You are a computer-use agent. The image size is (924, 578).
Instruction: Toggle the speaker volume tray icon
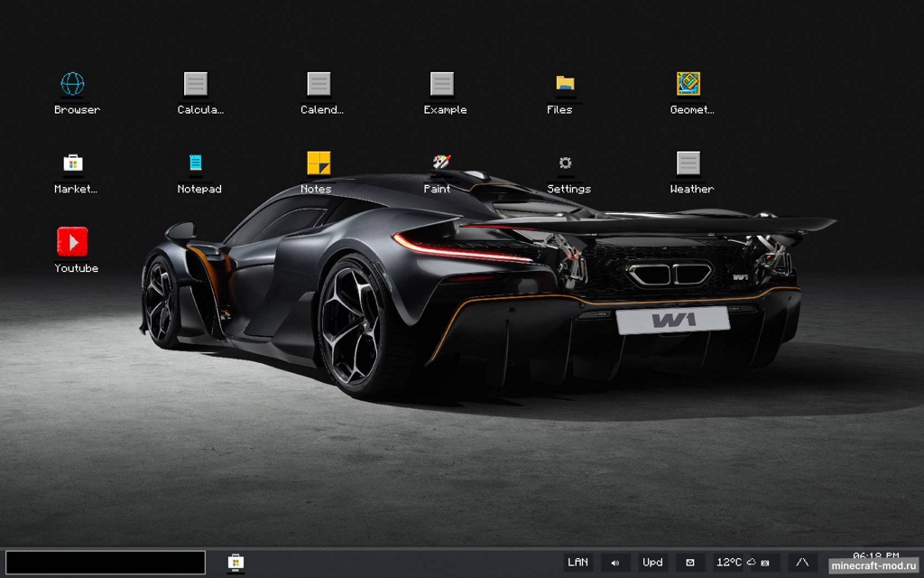pyautogui.click(x=615, y=563)
